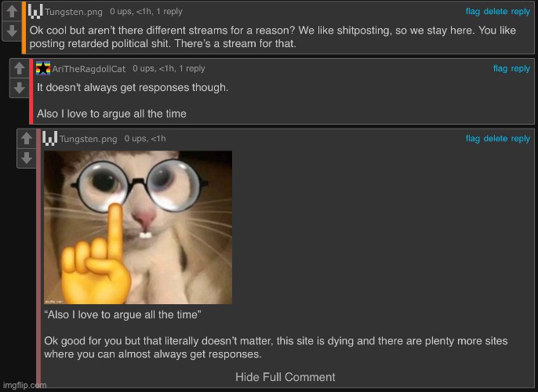This screenshot has width=538, height=392.
Task: Open the cat with glasses image
Action: click(x=138, y=227)
